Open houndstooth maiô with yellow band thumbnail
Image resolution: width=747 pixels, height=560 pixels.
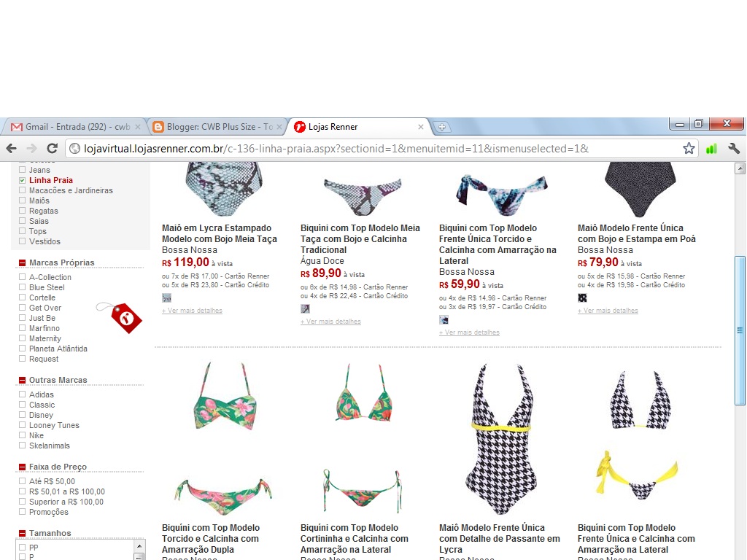coord(500,438)
